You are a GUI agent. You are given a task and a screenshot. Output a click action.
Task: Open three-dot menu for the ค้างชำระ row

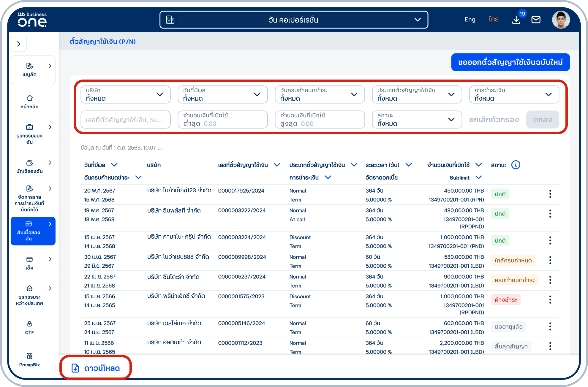click(550, 300)
